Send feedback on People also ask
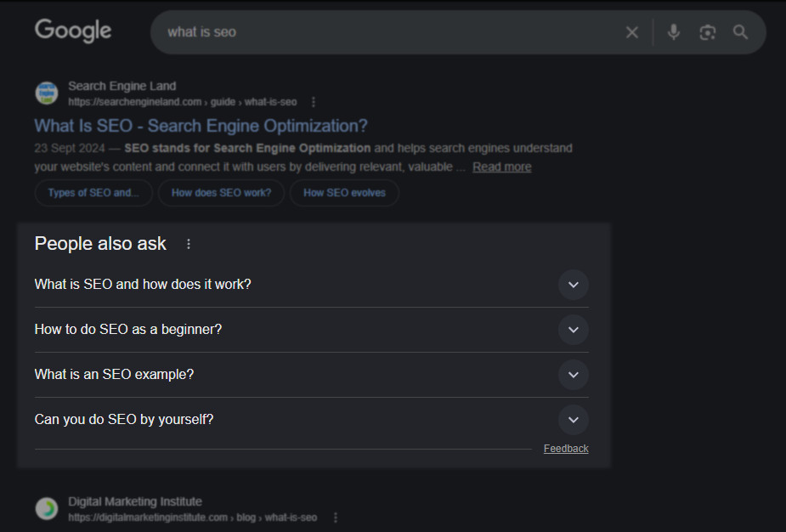 [x=566, y=448]
